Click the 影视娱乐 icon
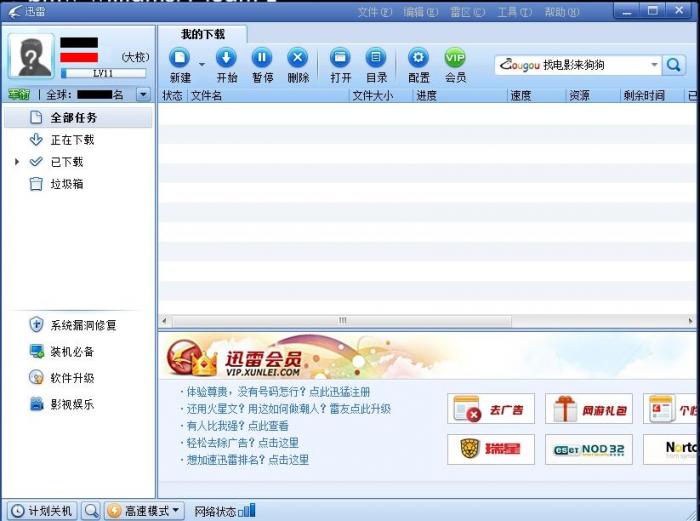Image resolution: width=700 pixels, height=521 pixels. tap(36, 404)
